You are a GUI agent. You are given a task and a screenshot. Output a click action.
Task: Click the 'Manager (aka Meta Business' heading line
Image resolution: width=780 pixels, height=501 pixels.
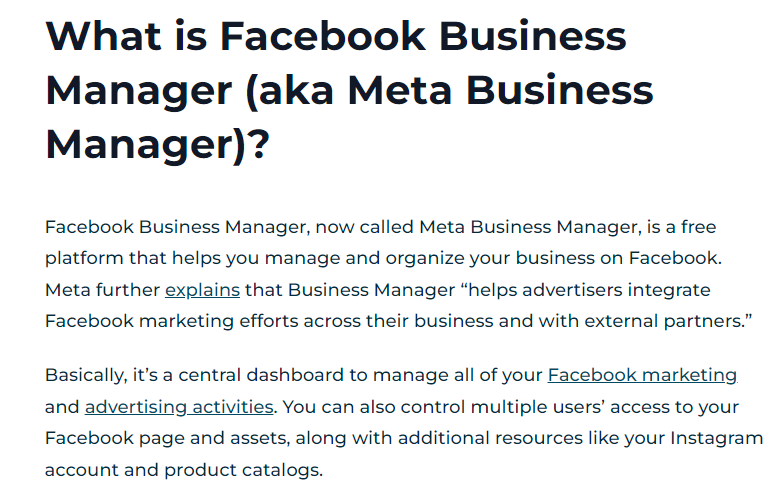tap(349, 91)
